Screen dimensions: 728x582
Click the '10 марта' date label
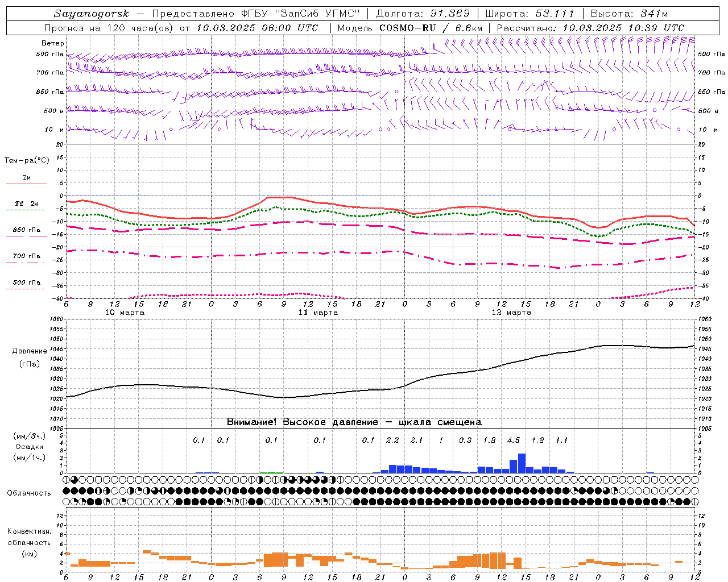[125, 313]
